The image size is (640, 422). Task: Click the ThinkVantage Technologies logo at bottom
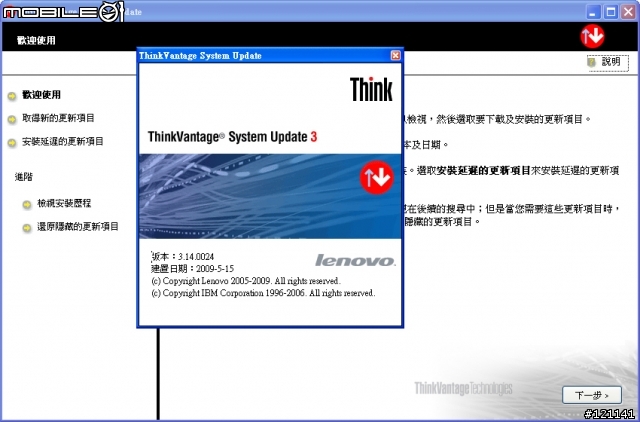[x=463, y=388]
